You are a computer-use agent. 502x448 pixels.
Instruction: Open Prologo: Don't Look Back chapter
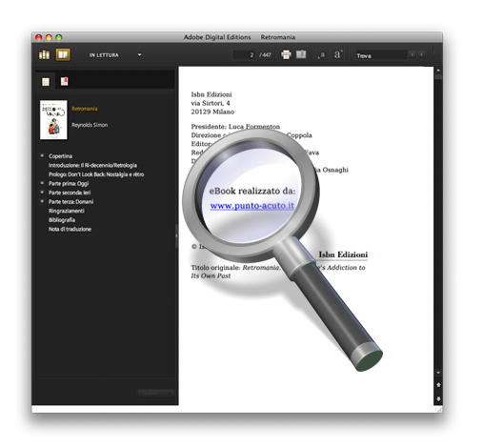(x=96, y=174)
